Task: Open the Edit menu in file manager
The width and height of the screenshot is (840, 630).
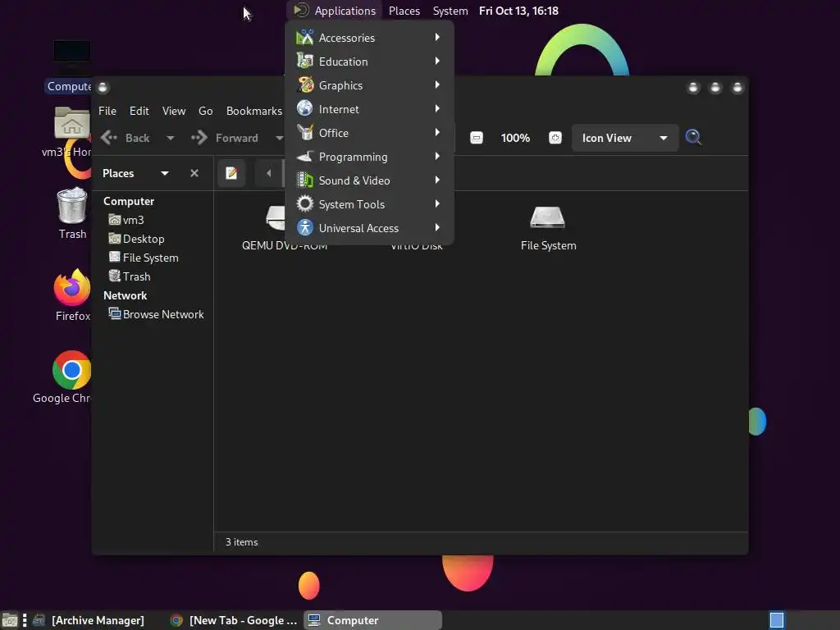Action: coord(139,111)
